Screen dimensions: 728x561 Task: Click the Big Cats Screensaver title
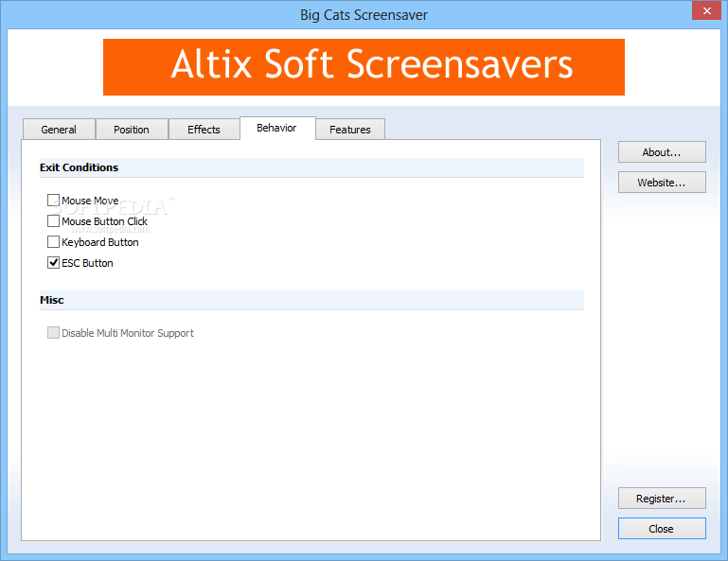coord(364,15)
